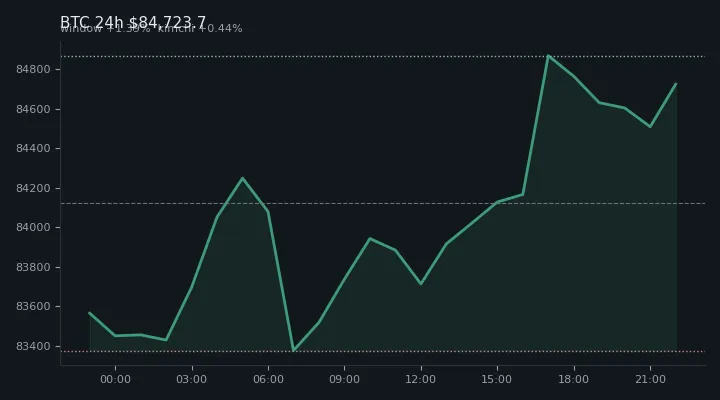Click the '09:00' time axis label

coord(344,379)
